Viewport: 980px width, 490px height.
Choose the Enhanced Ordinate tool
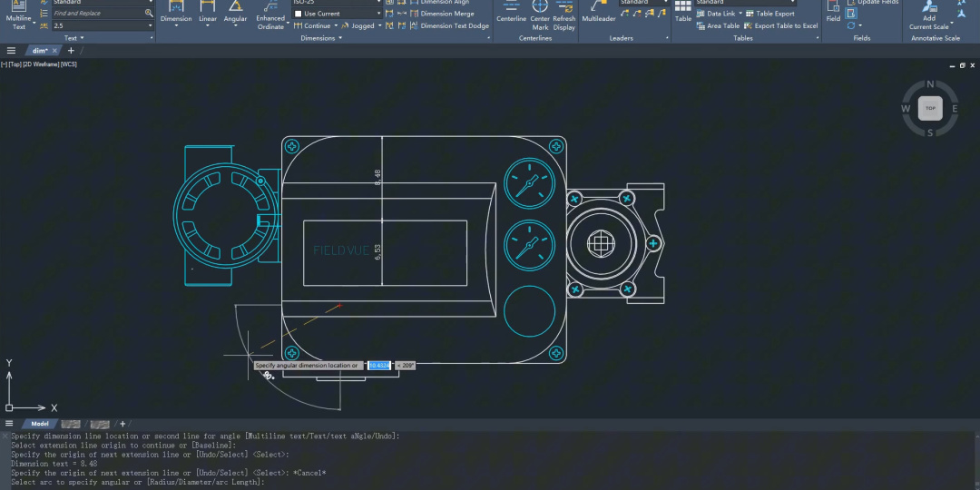270,15
